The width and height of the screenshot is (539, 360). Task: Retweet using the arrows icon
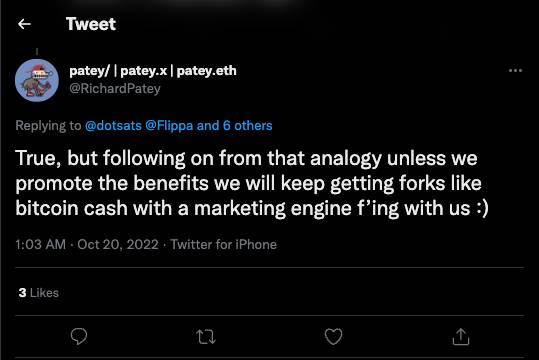pyautogui.click(x=206, y=337)
